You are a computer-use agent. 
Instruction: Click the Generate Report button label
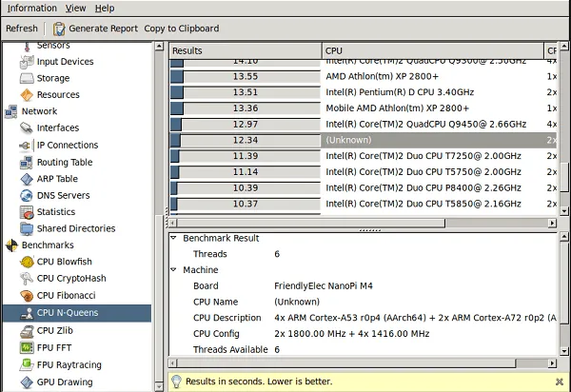click(104, 29)
